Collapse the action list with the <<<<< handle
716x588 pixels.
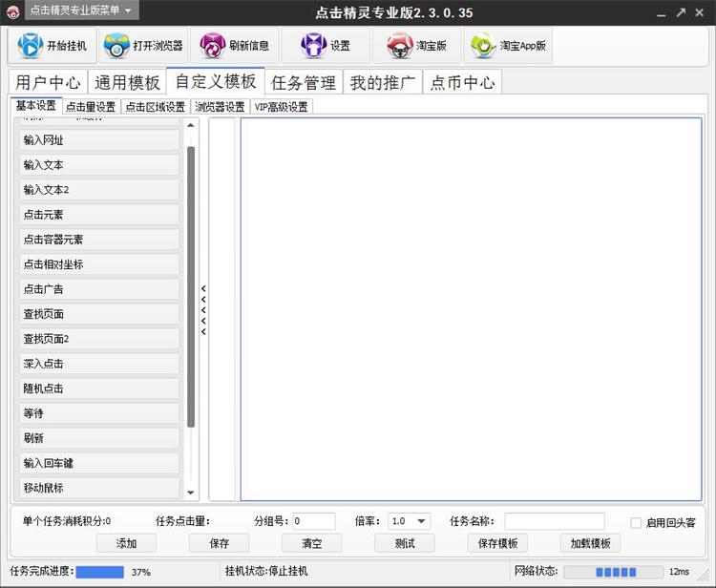tap(203, 310)
